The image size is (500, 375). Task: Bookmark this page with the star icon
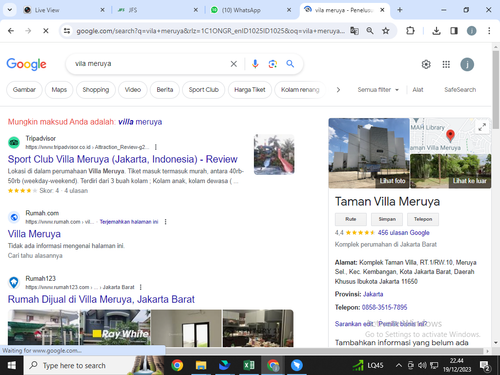tap(386, 31)
